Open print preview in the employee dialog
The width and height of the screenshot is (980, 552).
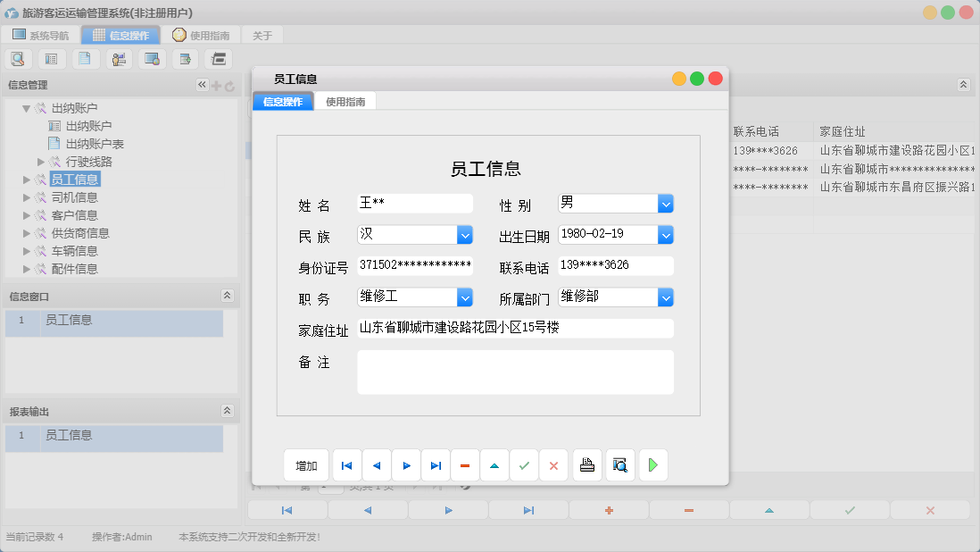click(x=619, y=464)
